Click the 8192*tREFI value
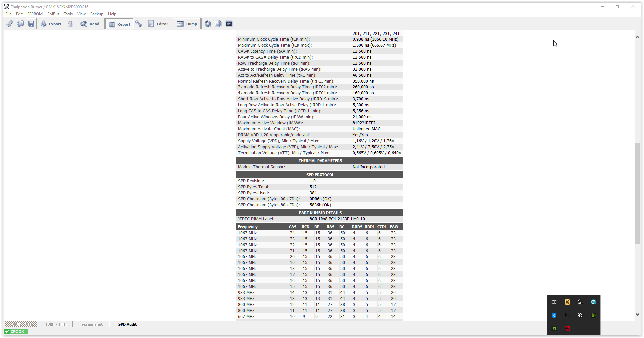Image resolution: width=644 pixels, height=338 pixels. 364,123
